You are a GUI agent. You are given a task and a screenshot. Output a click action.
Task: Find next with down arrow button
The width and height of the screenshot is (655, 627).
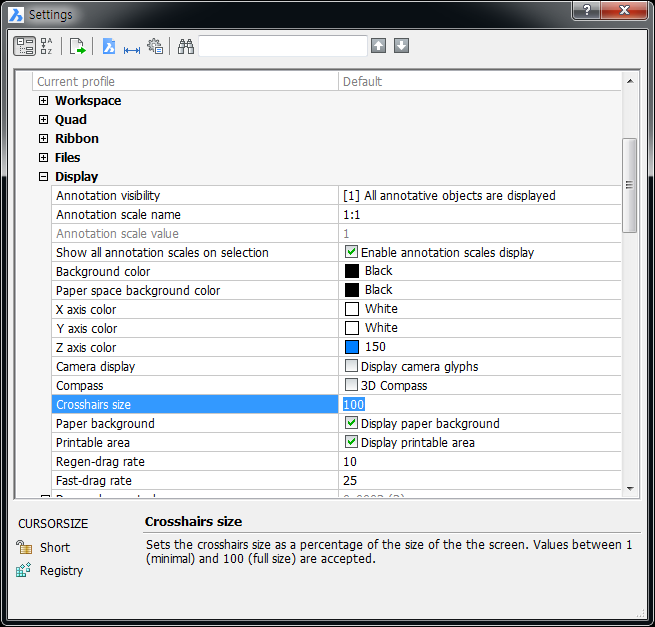(x=401, y=46)
